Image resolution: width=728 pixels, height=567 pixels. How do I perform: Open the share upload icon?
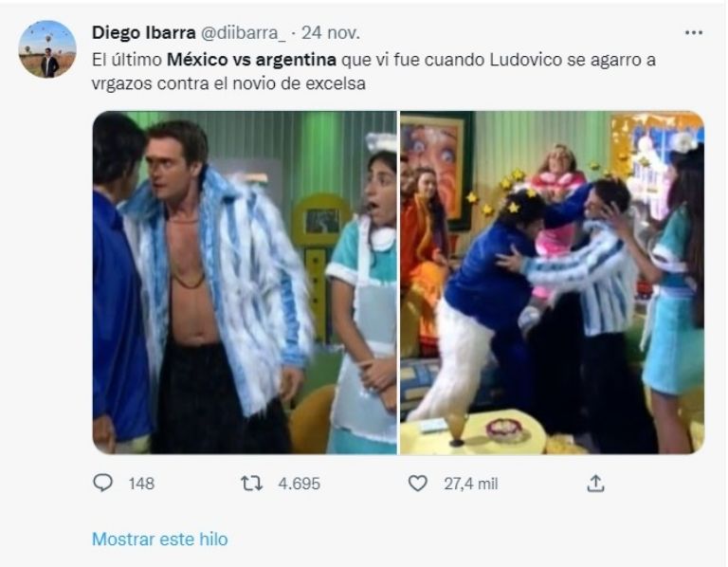595,484
